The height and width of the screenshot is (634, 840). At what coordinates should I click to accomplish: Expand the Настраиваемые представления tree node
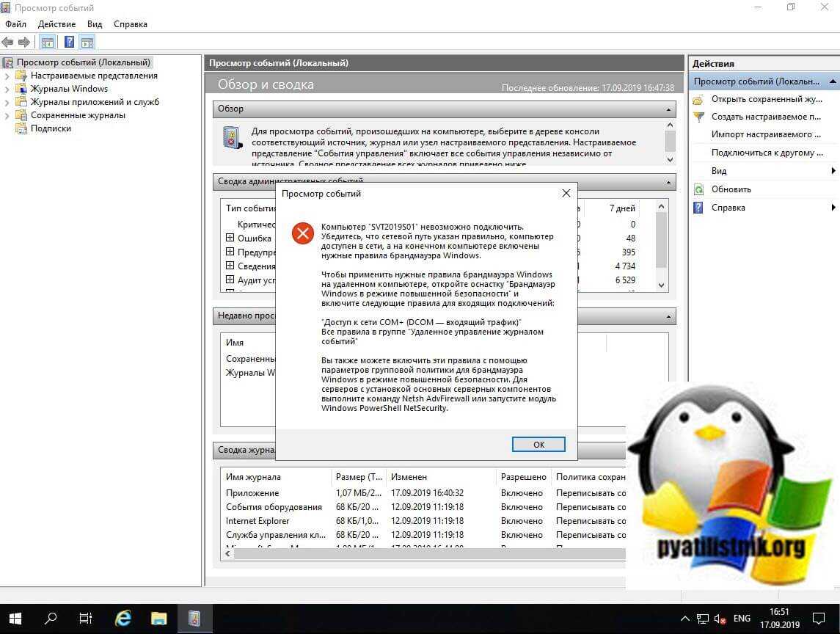pos(7,76)
